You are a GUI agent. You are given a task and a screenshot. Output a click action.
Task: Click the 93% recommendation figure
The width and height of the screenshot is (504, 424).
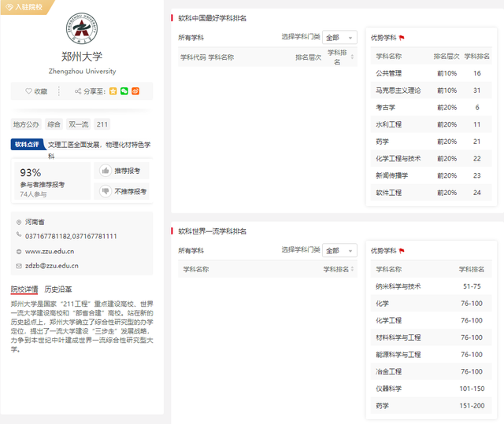pos(31,173)
